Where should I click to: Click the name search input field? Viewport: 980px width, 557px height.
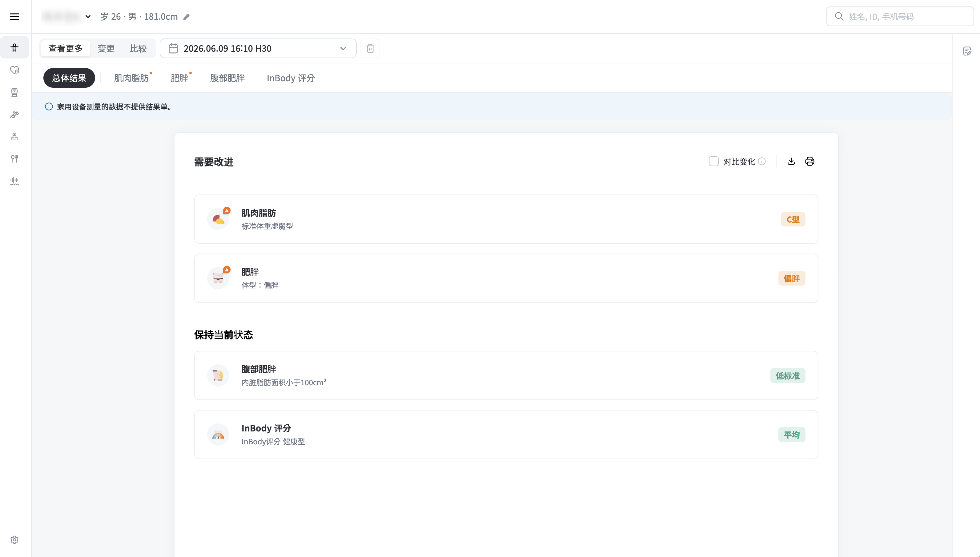(x=900, y=16)
